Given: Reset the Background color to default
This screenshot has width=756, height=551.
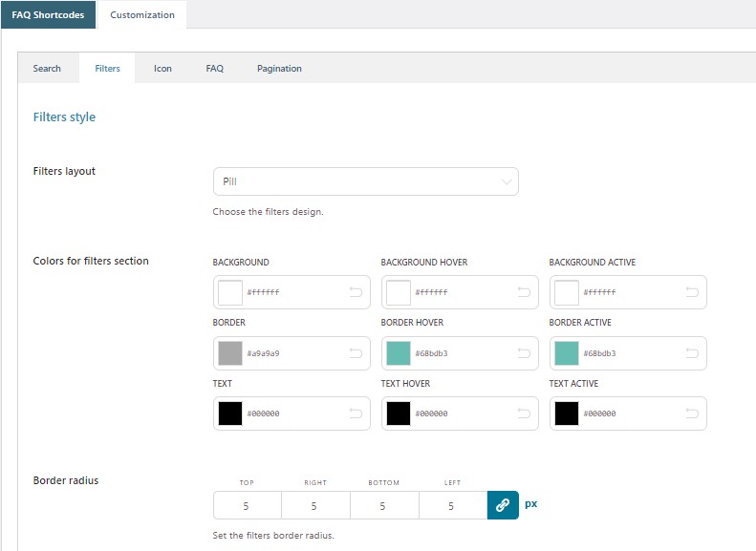Looking at the screenshot, I should (356, 292).
